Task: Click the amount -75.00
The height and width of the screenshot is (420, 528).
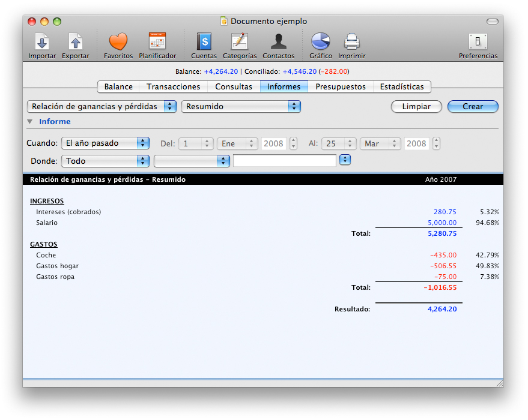Action: pos(445,277)
